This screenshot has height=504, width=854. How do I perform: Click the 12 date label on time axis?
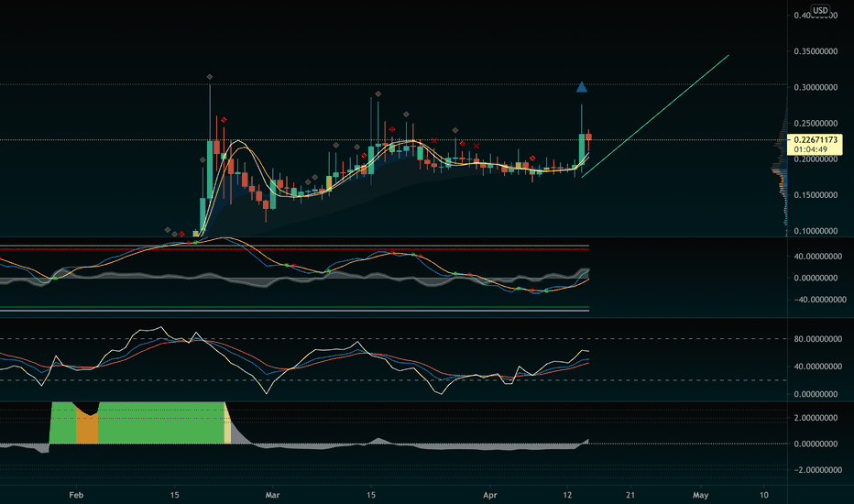568,495
